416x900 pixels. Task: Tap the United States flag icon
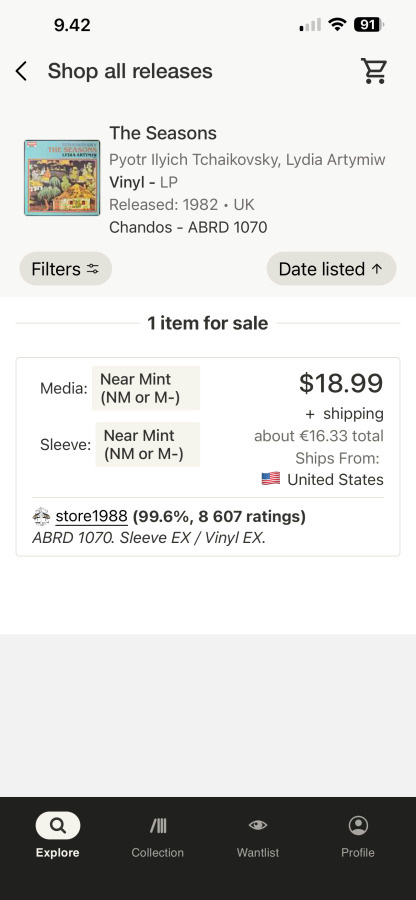(271, 479)
